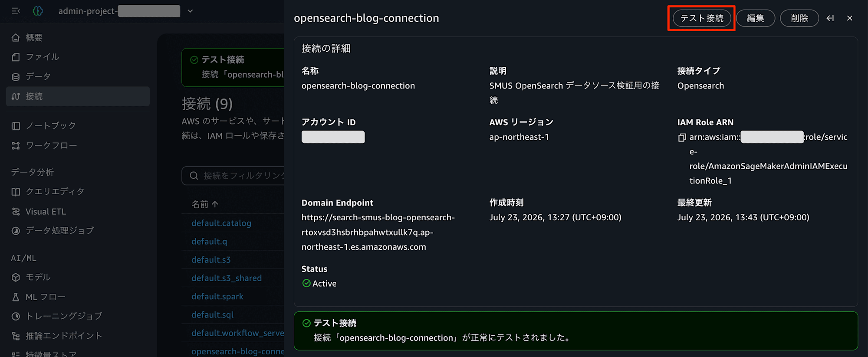The image size is (868, 357).
Task: Close the opensearch-blog-connection panel
Action: click(x=850, y=18)
